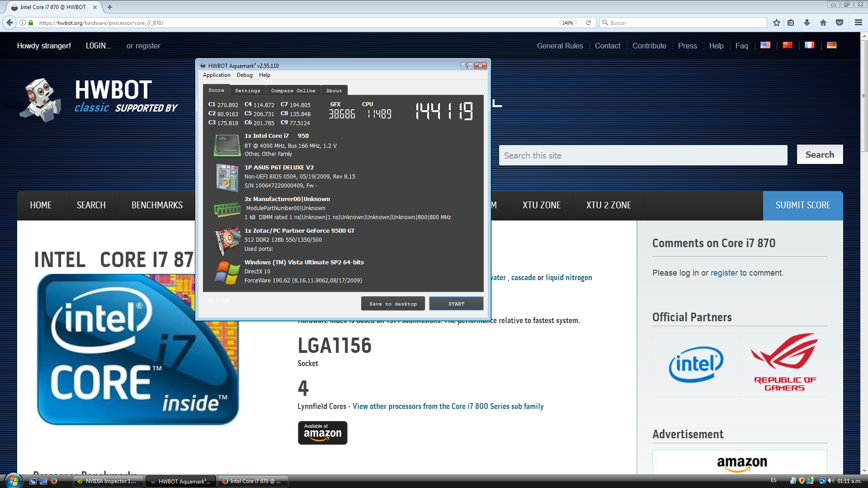This screenshot has width=868, height=488.
Task: Open the SEARCH navigation item
Action: point(91,205)
